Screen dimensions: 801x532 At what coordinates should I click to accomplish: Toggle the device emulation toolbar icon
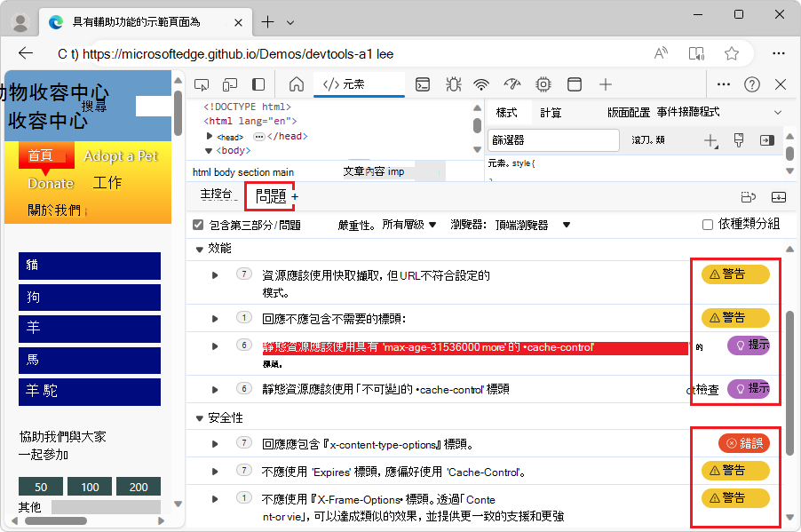(x=229, y=86)
